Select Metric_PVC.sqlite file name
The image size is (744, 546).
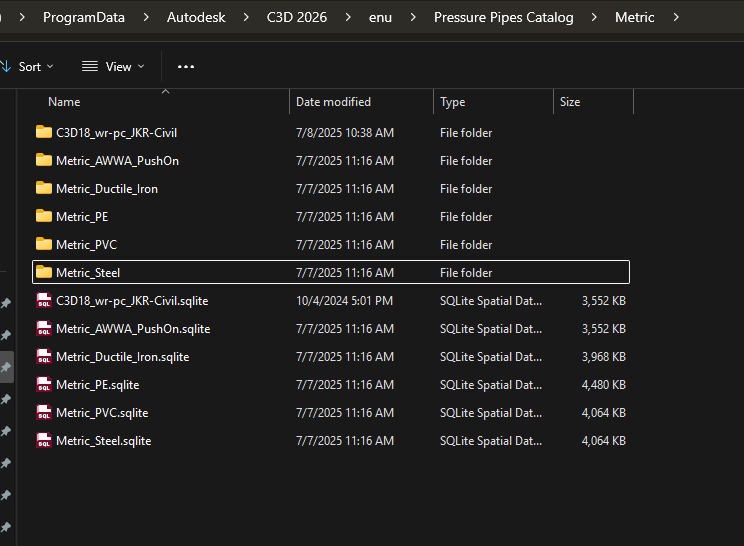[x=102, y=413]
